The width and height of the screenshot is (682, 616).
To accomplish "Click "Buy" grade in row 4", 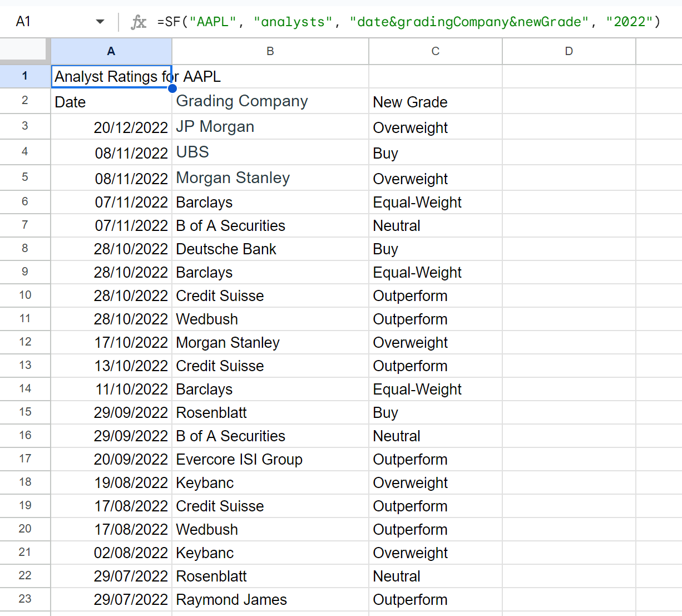I will [x=436, y=152].
